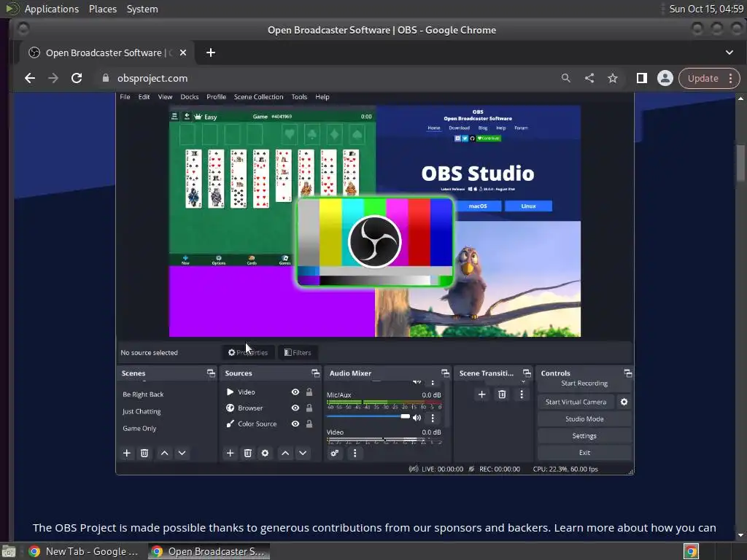Click the Exit button in Controls
This screenshot has height=560, width=747.
click(x=584, y=452)
